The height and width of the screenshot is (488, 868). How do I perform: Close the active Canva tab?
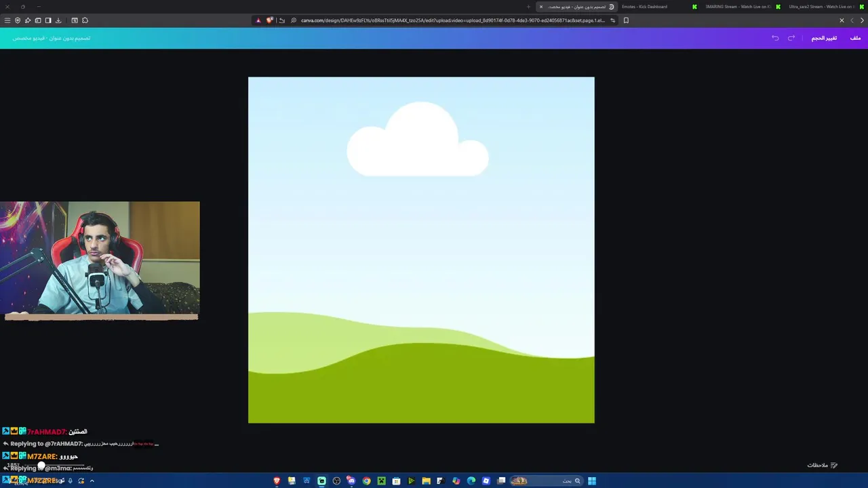point(540,7)
